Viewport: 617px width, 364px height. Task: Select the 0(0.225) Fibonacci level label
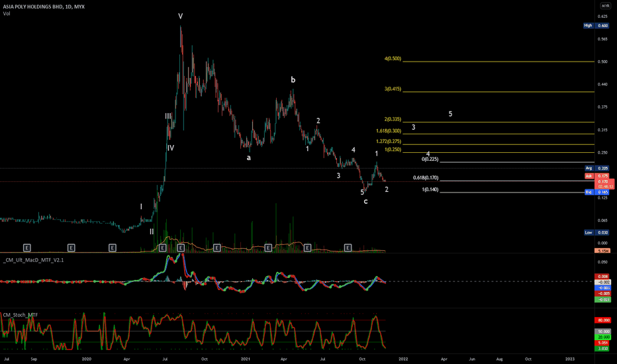tap(430, 159)
